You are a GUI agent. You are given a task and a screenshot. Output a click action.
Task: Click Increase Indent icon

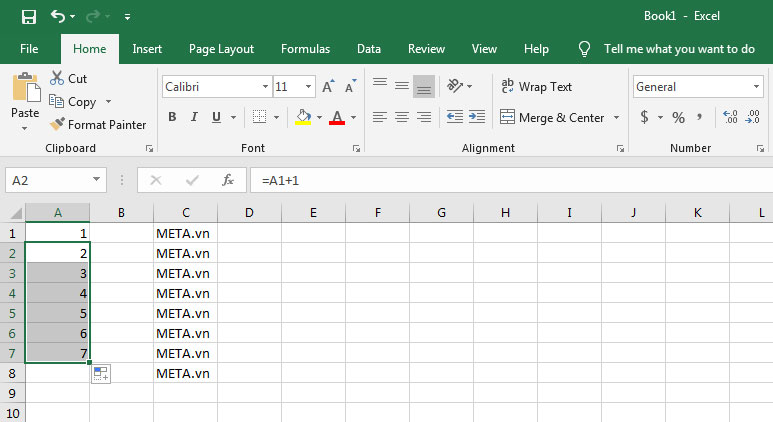pos(477,117)
